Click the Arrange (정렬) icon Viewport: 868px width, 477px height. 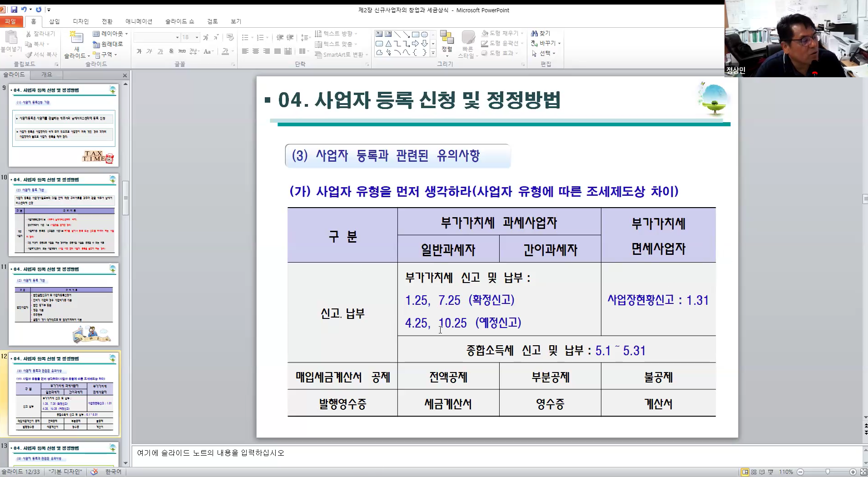click(447, 42)
